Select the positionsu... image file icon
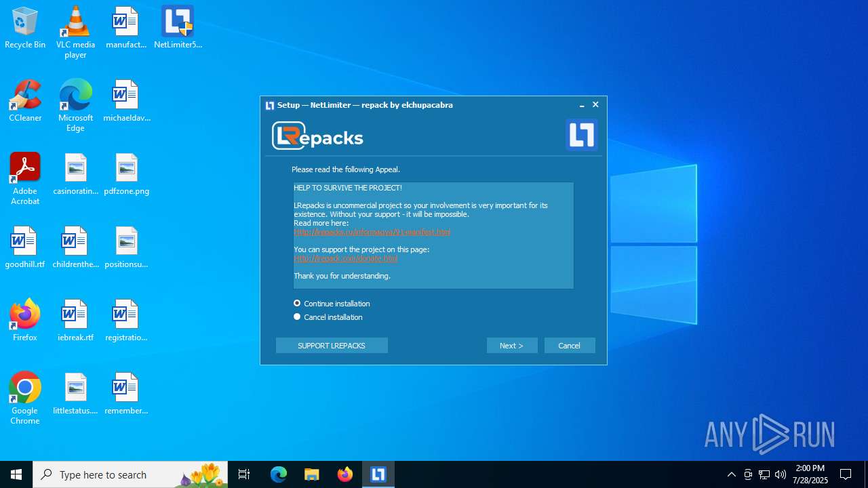This screenshot has width=868, height=488. coord(126,248)
